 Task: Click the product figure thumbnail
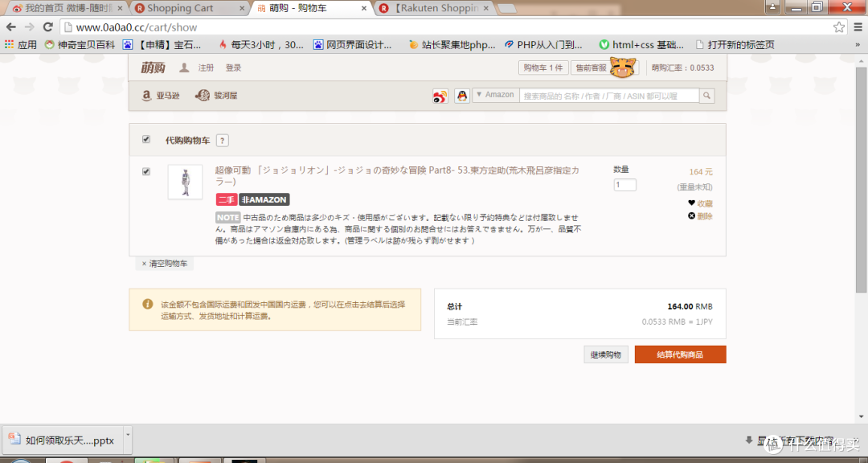click(x=185, y=182)
